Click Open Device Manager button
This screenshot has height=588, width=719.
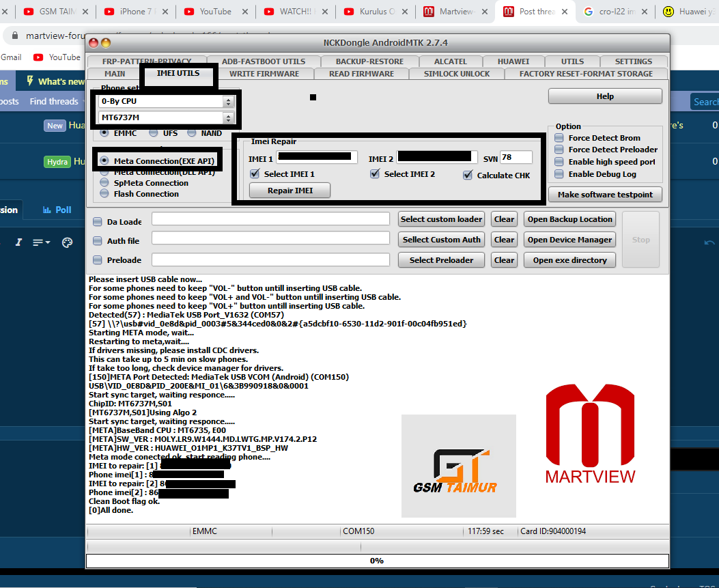coord(570,240)
